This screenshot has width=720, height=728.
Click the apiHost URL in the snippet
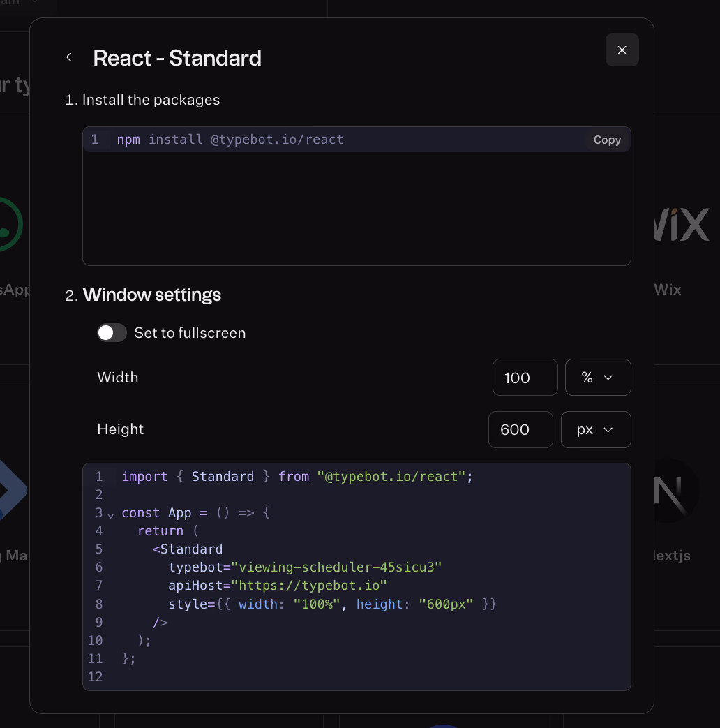[309, 586]
